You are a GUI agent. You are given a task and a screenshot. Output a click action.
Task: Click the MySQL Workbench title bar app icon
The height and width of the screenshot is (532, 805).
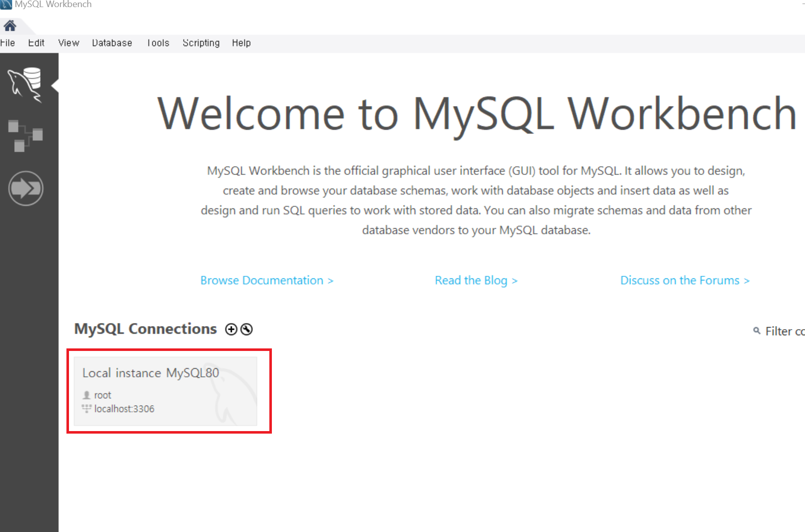[6, 4]
